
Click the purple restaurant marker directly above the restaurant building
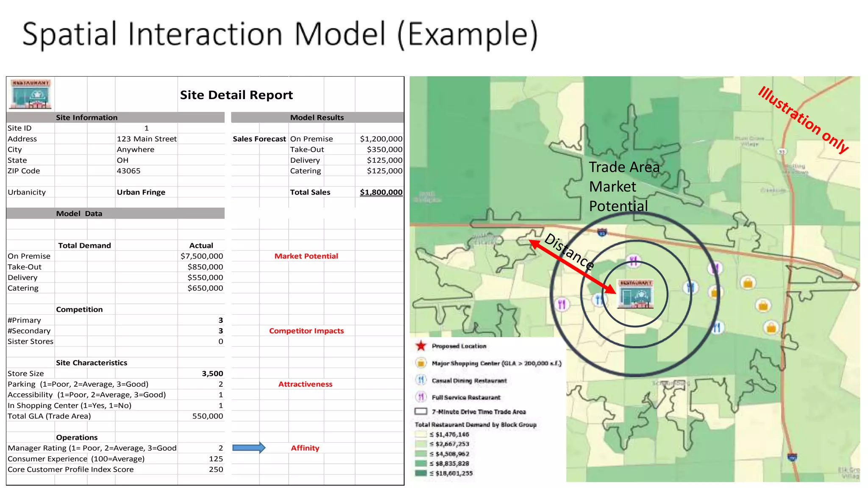click(x=634, y=261)
